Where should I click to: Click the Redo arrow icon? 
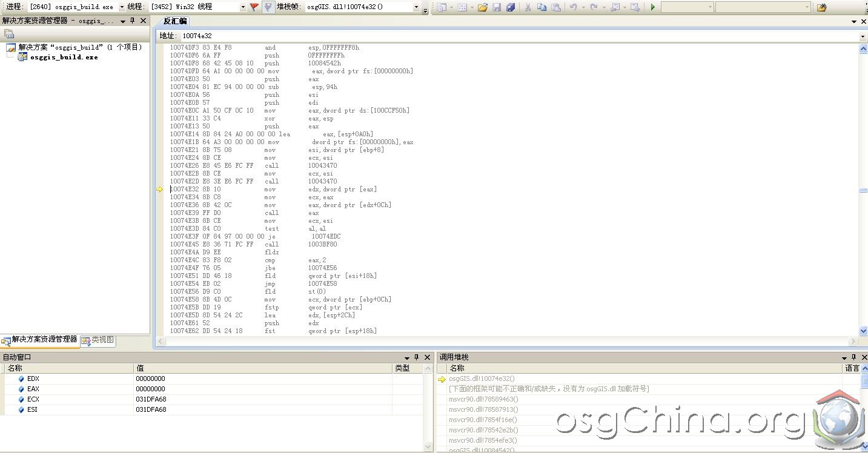click(x=594, y=7)
